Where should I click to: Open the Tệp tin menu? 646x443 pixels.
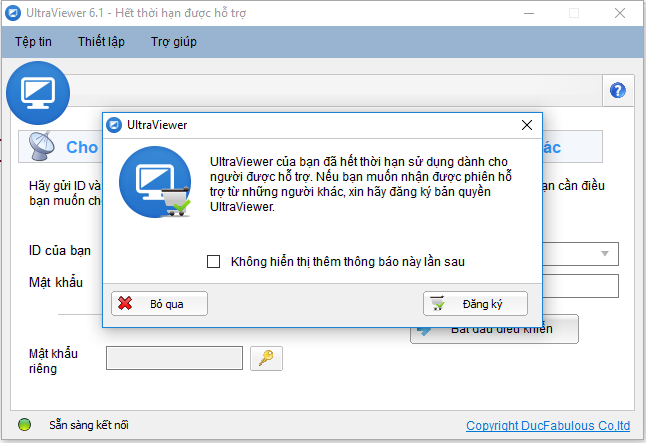(x=33, y=42)
